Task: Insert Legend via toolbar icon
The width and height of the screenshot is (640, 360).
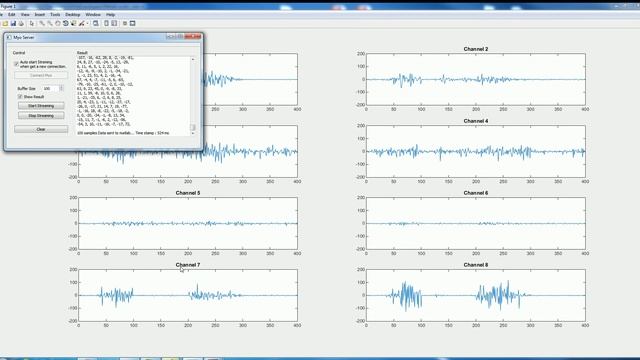Action: coord(114,24)
